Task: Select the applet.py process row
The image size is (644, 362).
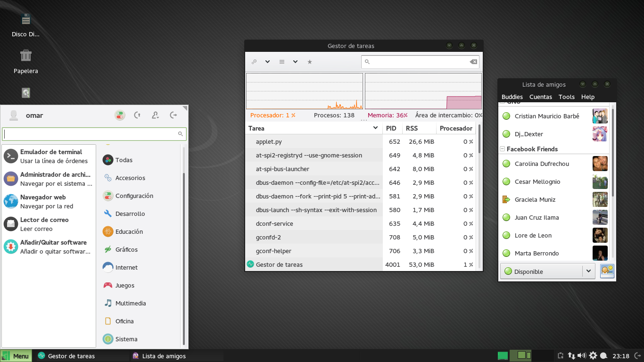Action: click(x=361, y=141)
